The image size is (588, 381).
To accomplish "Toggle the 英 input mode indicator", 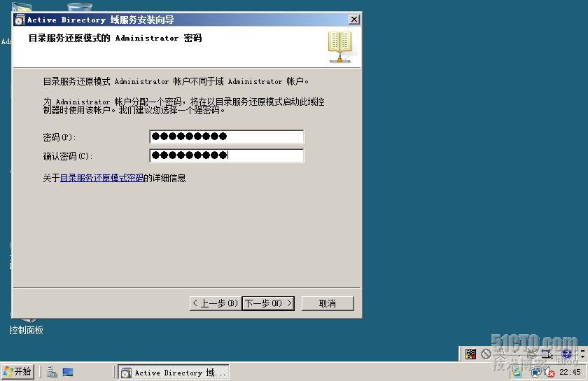I will pos(501,354).
